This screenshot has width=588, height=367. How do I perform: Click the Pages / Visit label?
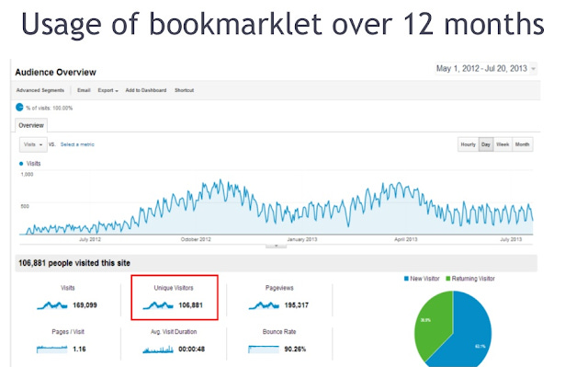[x=68, y=332]
